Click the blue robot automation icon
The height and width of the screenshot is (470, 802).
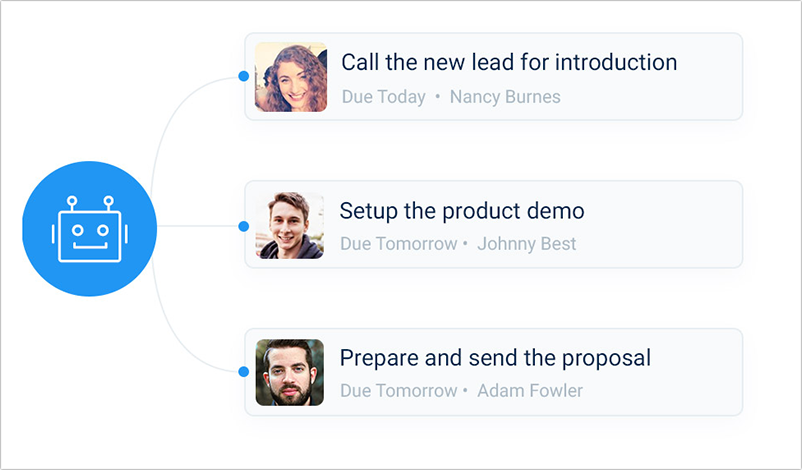90,229
